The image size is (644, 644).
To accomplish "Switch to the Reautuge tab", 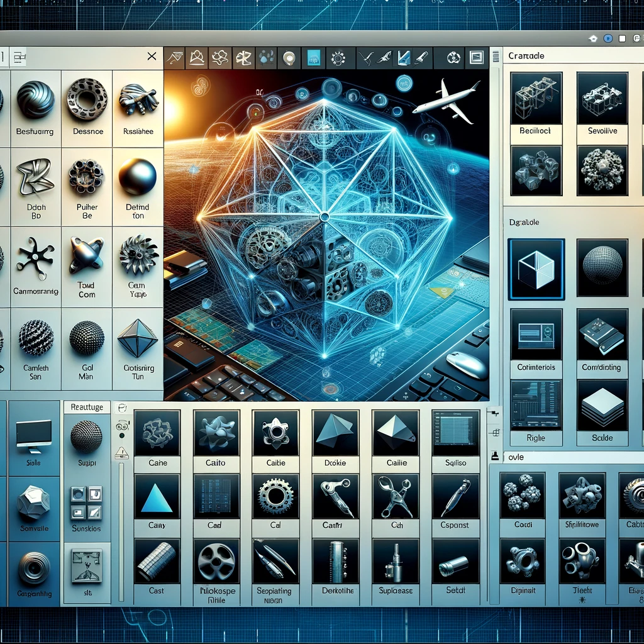I will point(87,407).
